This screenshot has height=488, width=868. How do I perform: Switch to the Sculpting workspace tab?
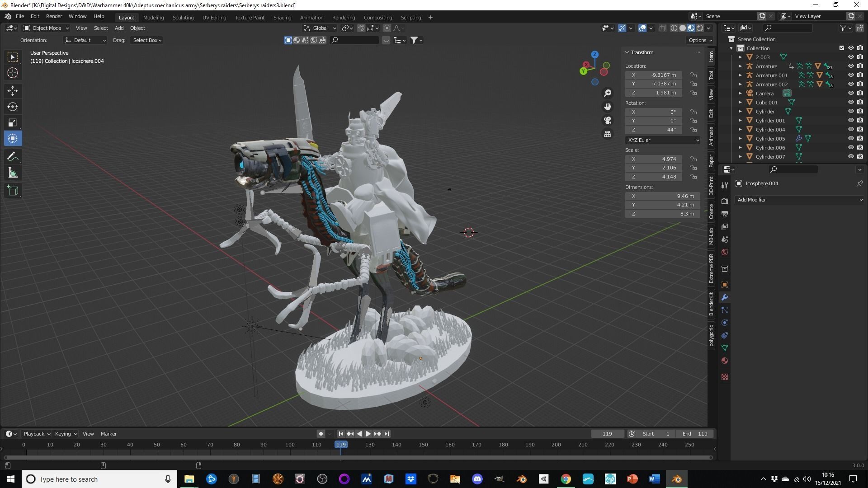pos(183,17)
